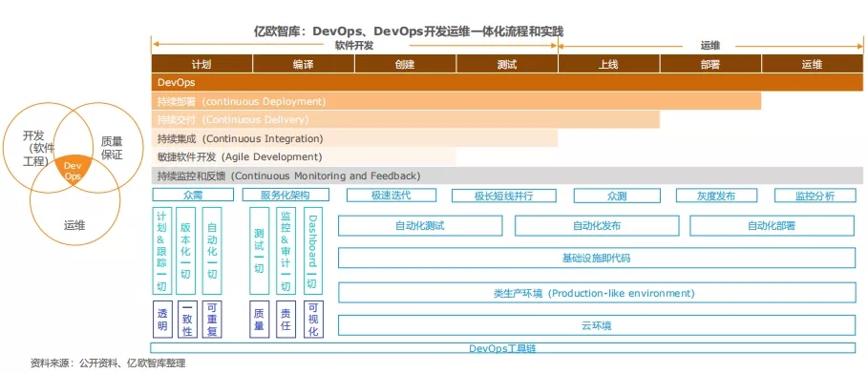The height and width of the screenshot is (373, 868).
Task: Click the 可重复 box
Action: click(212, 320)
